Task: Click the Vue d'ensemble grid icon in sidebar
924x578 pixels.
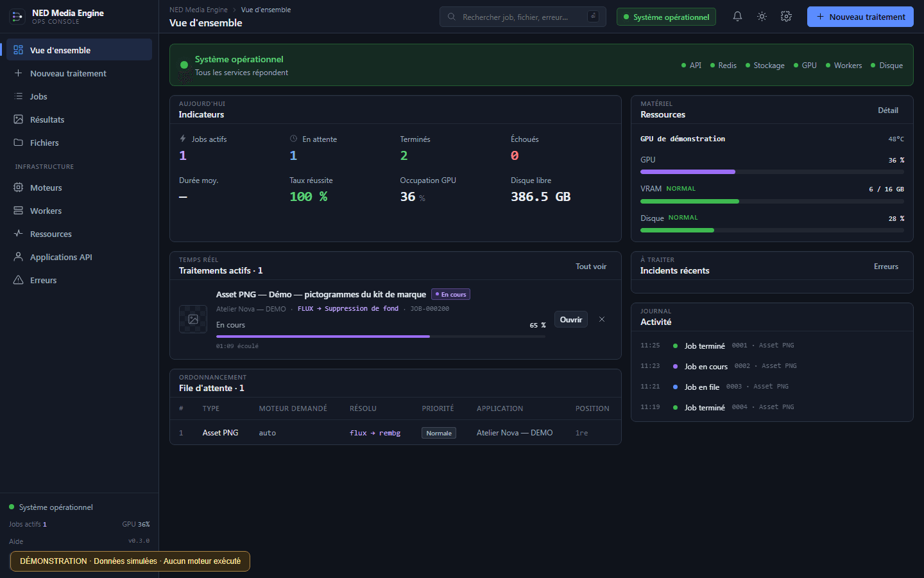Action: pyautogui.click(x=19, y=50)
